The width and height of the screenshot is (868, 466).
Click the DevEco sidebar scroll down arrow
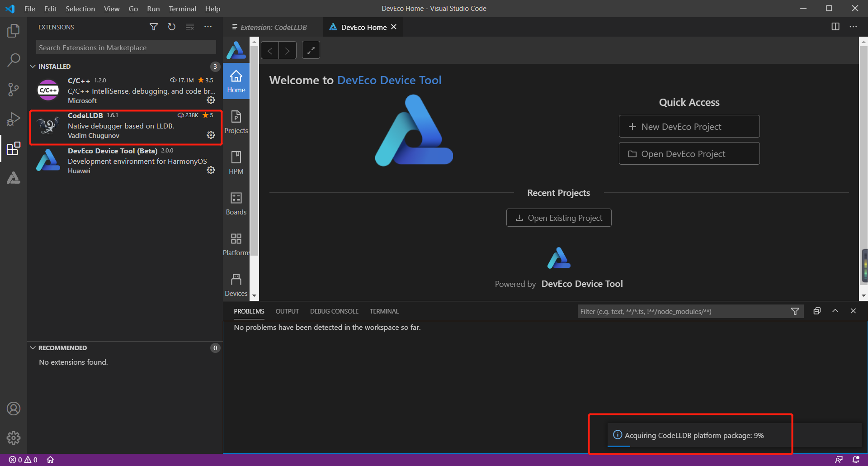[x=254, y=295]
